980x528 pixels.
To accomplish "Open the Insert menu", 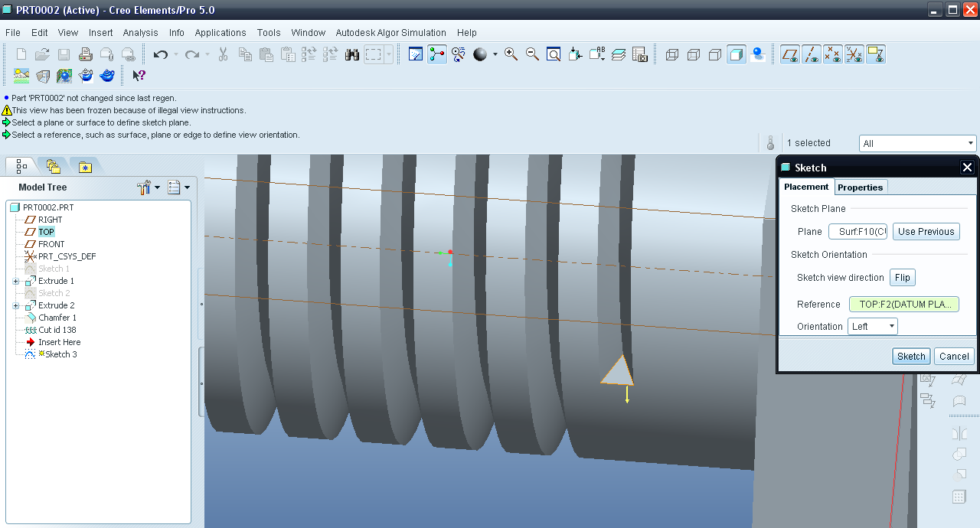I will [x=101, y=33].
